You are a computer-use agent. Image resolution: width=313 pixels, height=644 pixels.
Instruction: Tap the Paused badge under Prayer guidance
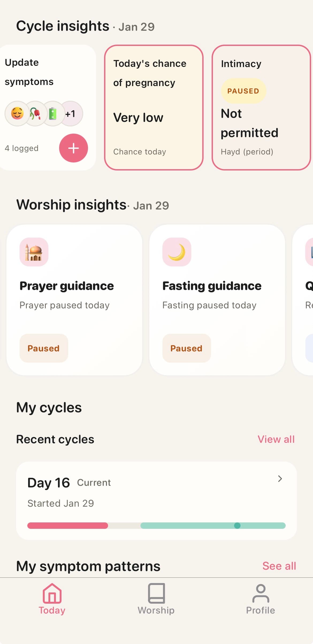click(x=44, y=348)
